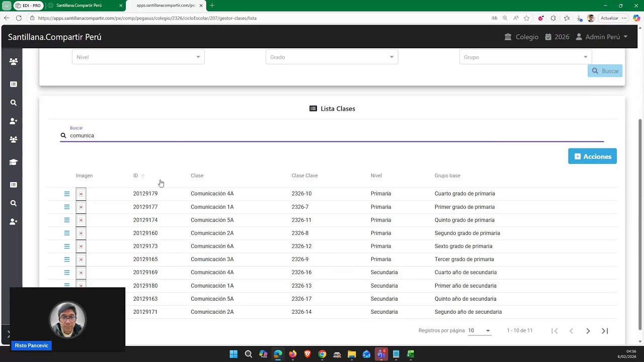Screen dimensions: 644x362
Task: Click the Actualizar browser update button
Action: coord(609,18)
